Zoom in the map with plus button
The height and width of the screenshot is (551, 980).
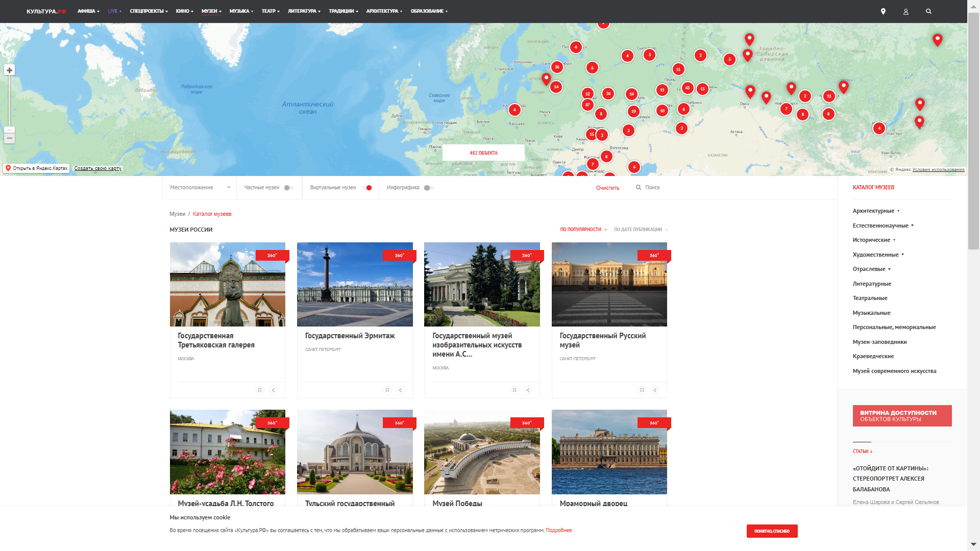point(9,70)
